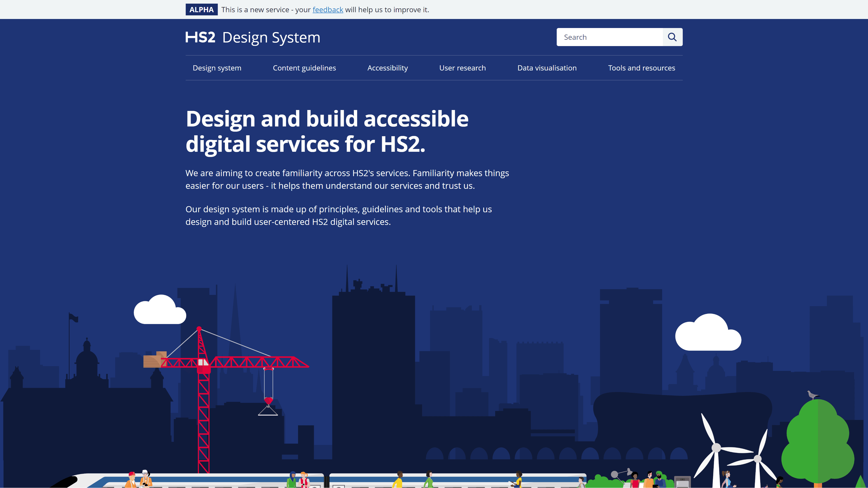Open the feedback link in the alpha banner
The image size is (868, 488).
click(x=328, y=9)
